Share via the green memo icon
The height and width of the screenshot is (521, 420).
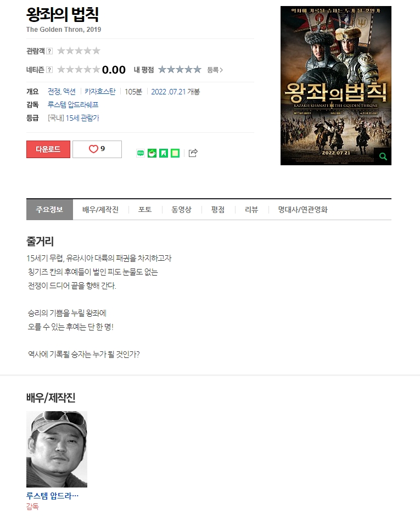coord(175,153)
